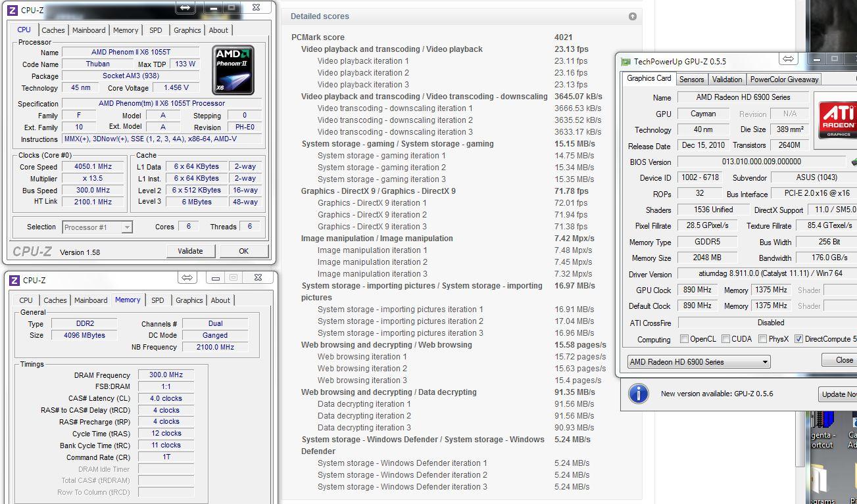Toggle the PhysX checkbox
The width and height of the screenshot is (857, 504).
click(x=762, y=339)
